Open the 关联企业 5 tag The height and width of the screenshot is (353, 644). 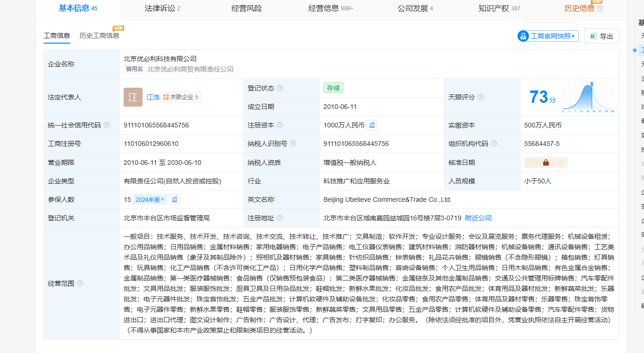pyautogui.click(x=180, y=97)
